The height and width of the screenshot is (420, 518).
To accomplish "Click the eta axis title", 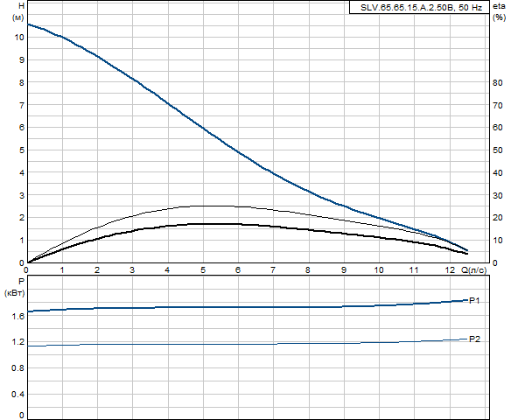I will [499, 6].
